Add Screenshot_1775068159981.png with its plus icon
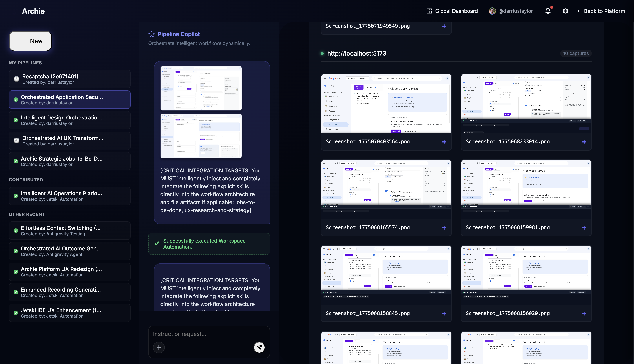 [584, 228]
